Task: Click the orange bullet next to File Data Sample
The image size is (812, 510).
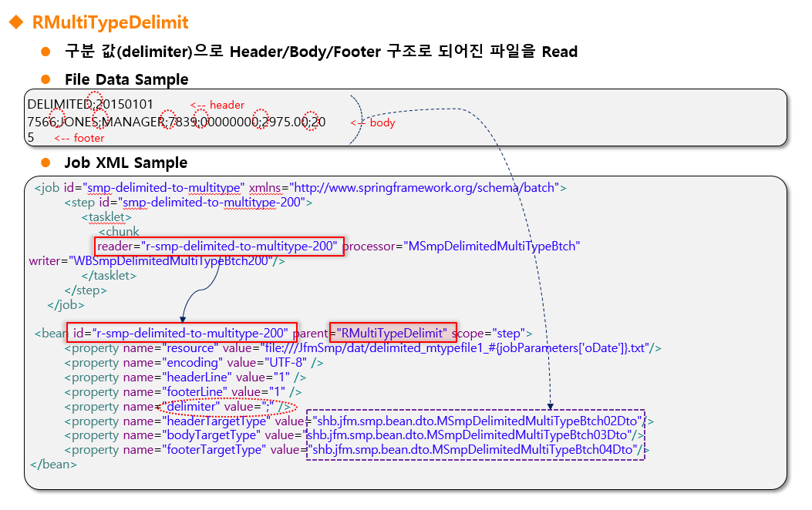Action: pyautogui.click(x=45, y=79)
